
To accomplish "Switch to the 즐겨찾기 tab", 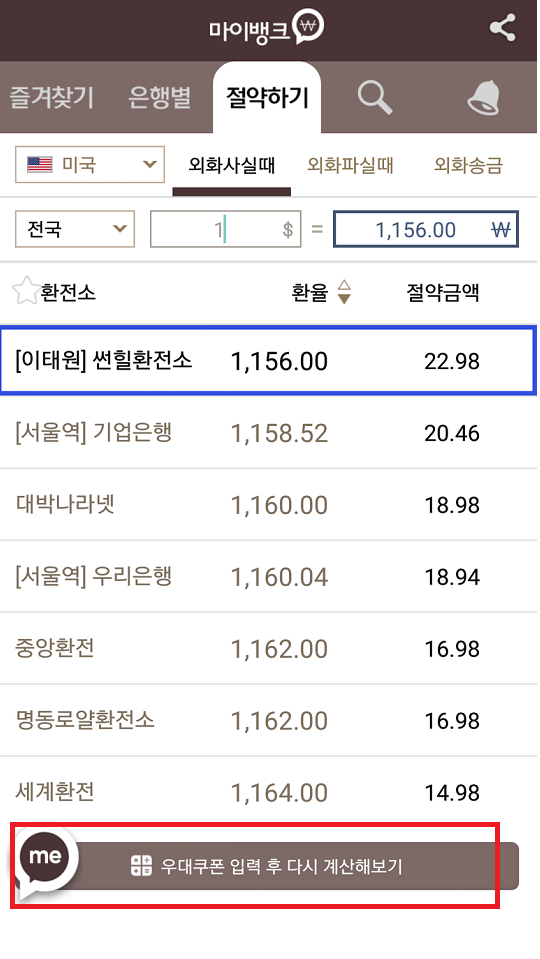I will 51,98.
